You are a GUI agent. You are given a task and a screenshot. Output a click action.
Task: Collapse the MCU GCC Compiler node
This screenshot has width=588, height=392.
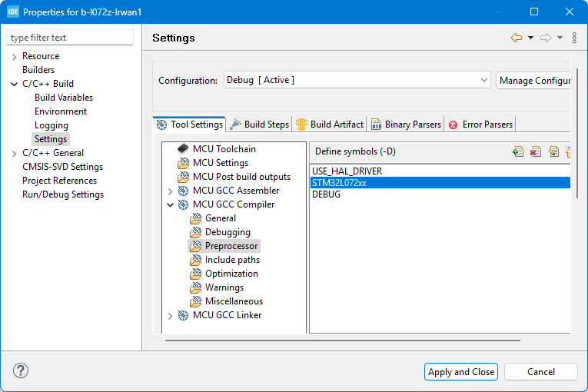click(x=171, y=204)
